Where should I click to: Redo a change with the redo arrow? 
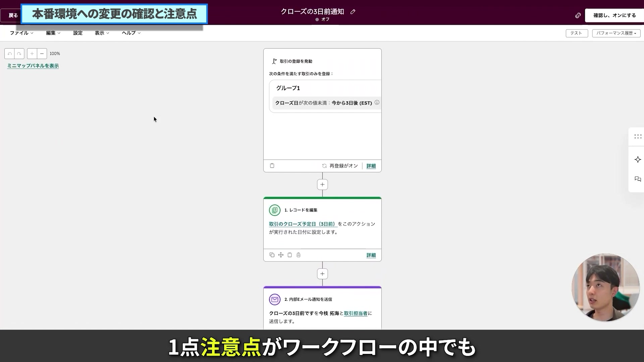(19, 54)
